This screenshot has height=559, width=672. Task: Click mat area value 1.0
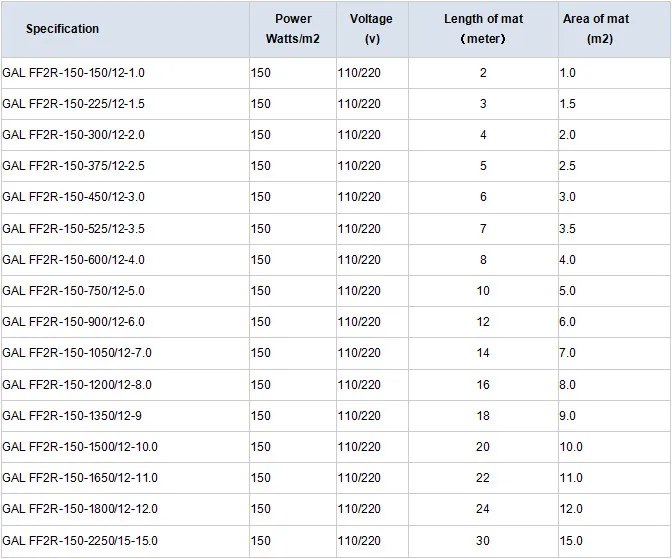tap(567, 73)
